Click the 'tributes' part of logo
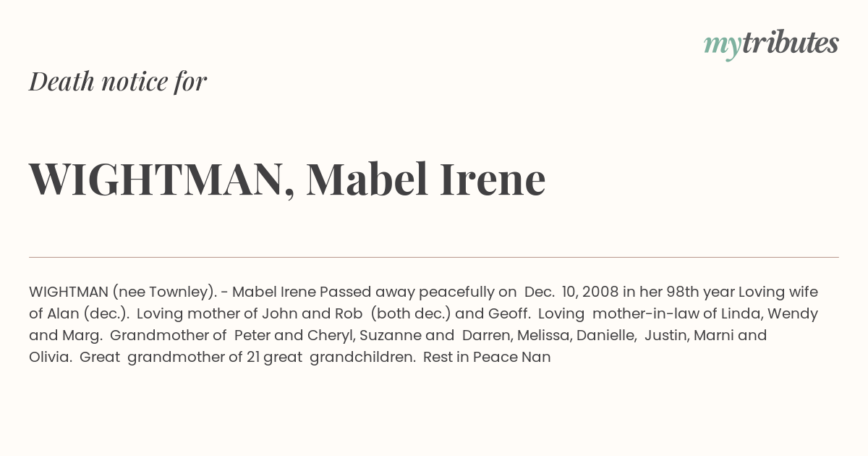This screenshot has width=868, height=456. coord(791,43)
